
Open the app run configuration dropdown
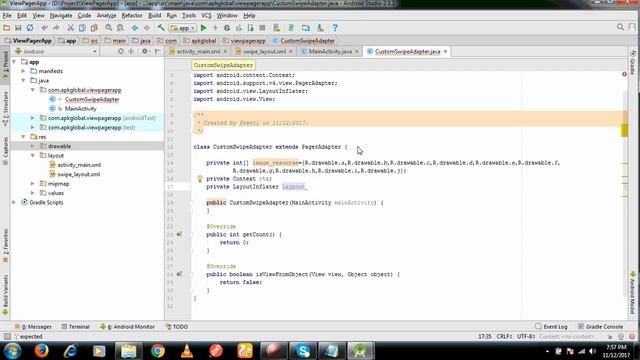pos(183,28)
